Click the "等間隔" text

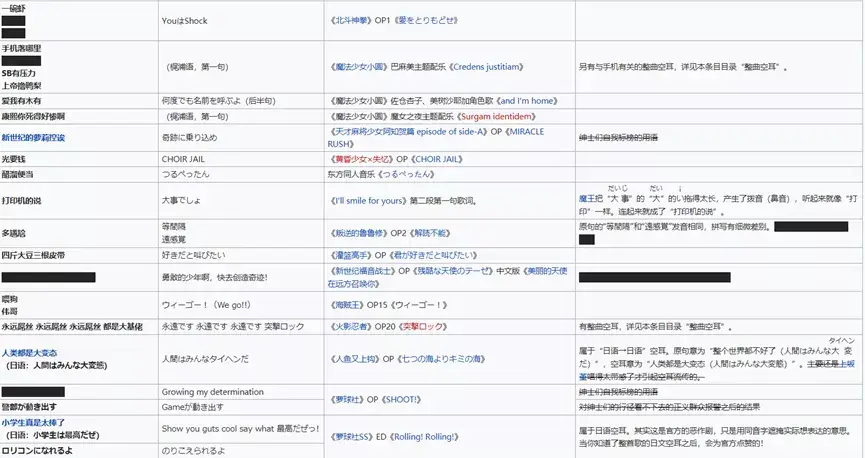(x=174, y=227)
